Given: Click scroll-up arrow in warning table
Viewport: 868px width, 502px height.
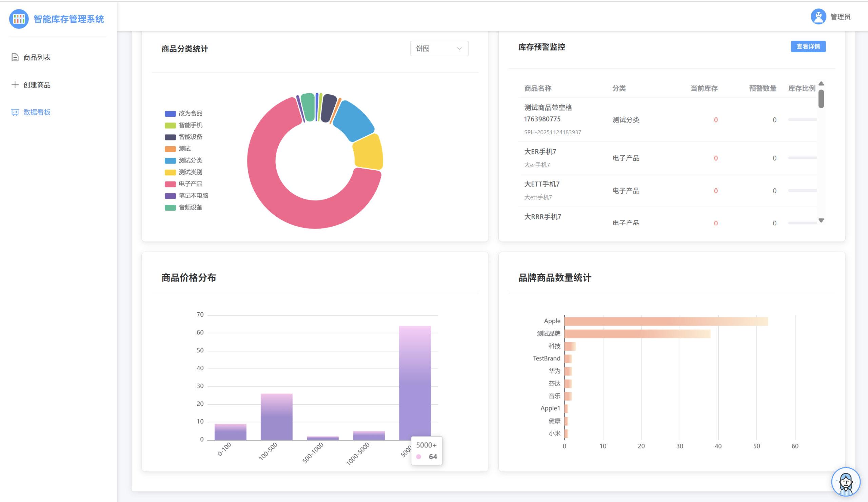Looking at the screenshot, I should (821, 84).
